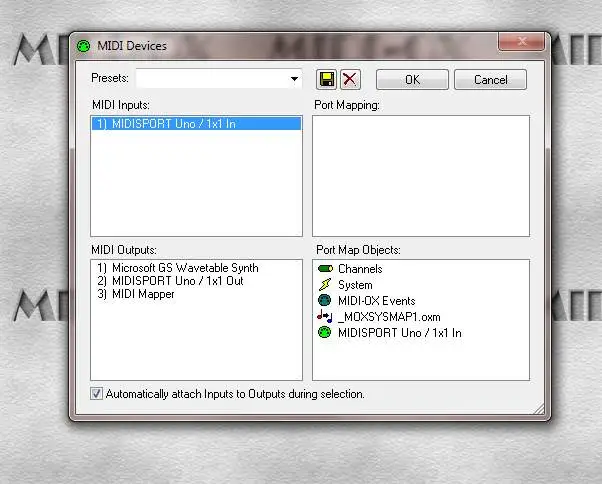Choose the MIDI-OX Events object
This screenshot has height=484, width=602.
coord(367,301)
